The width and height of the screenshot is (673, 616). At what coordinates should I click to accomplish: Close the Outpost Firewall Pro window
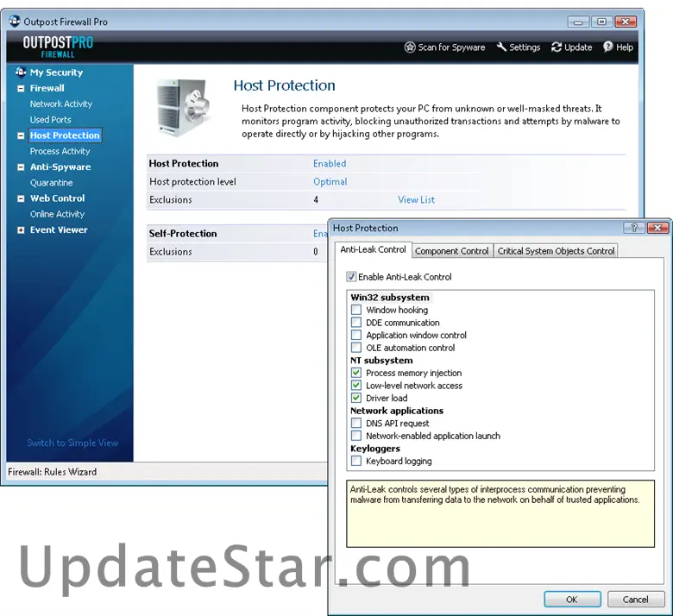[x=626, y=22]
